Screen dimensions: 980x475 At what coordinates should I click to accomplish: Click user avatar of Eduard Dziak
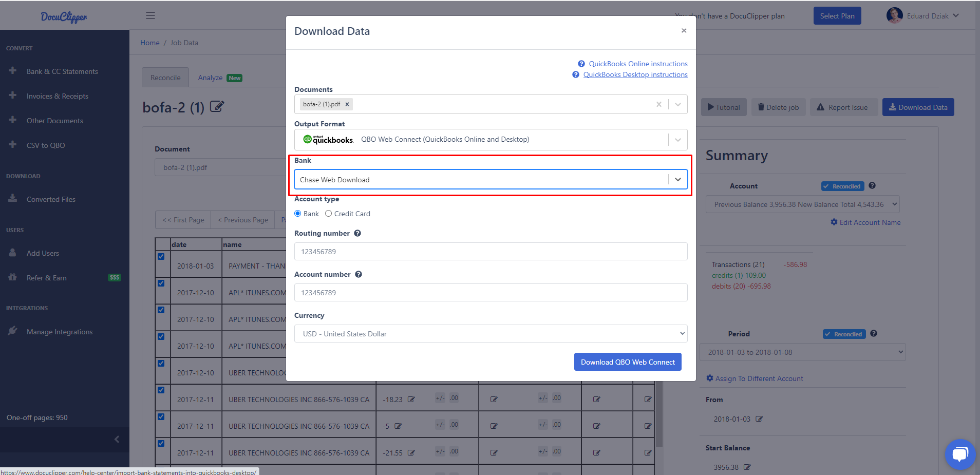pos(894,15)
